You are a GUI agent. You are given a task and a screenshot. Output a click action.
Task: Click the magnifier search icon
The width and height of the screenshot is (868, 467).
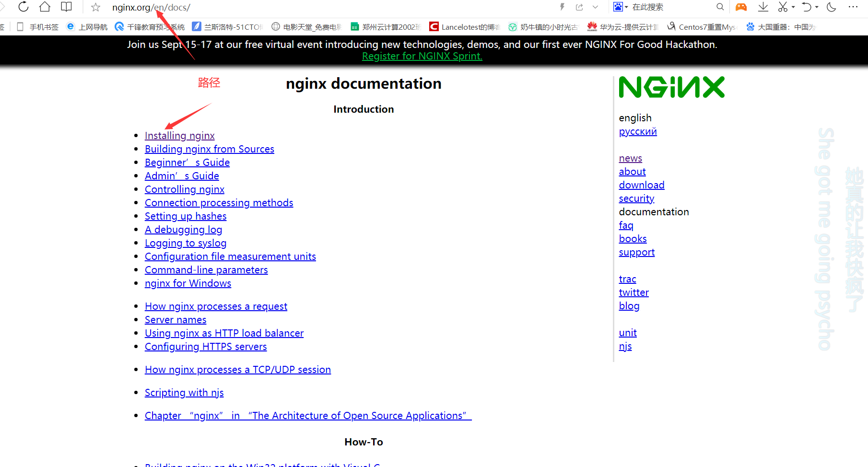720,7
